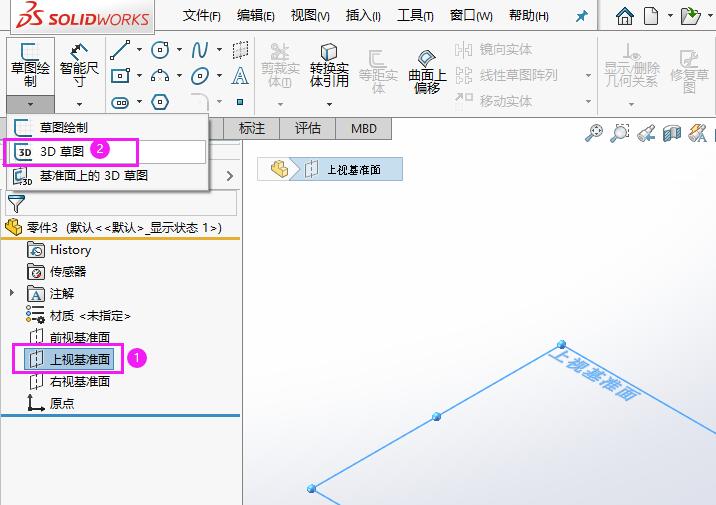Click the Zoom to Area icon
The width and height of the screenshot is (716, 505).
click(x=620, y=133)
